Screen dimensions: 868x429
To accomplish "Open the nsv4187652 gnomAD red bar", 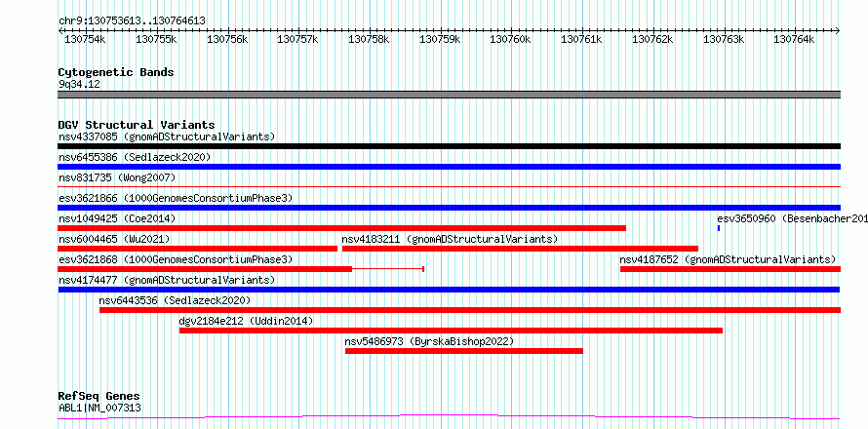I will 730,269.
